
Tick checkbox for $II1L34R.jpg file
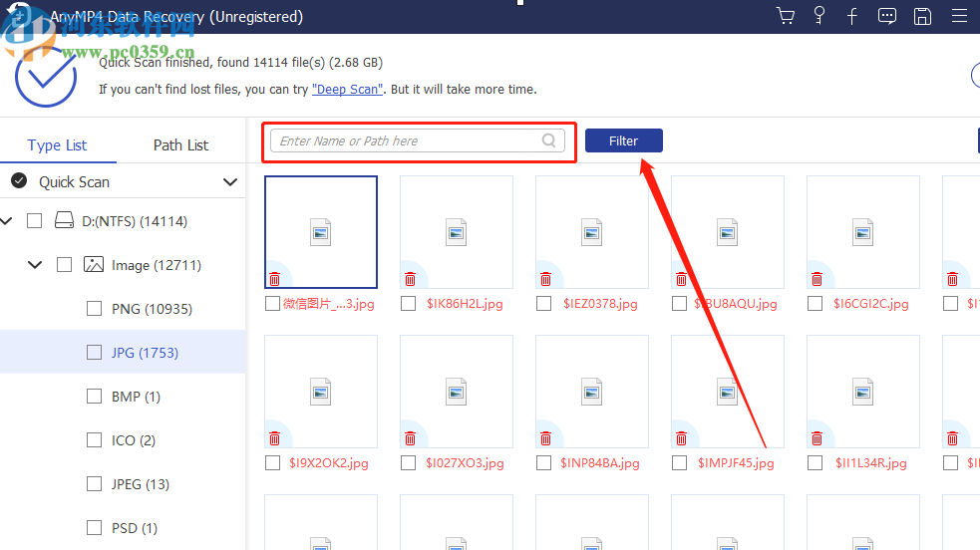click(815, 462)
